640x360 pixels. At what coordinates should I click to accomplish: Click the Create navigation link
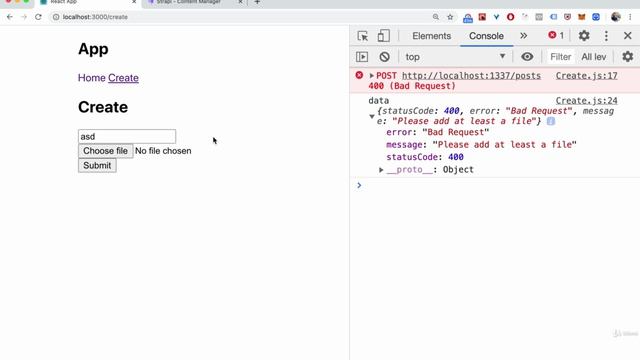point(123,78)
